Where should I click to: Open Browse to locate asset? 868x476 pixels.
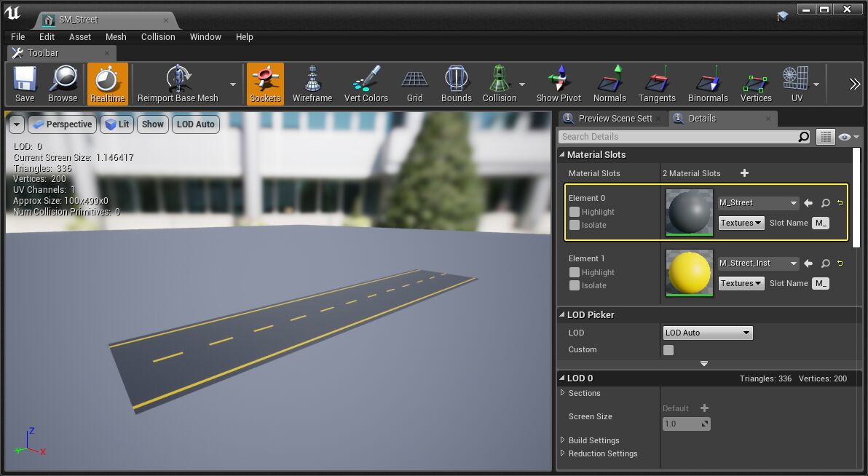coord(63,84)
